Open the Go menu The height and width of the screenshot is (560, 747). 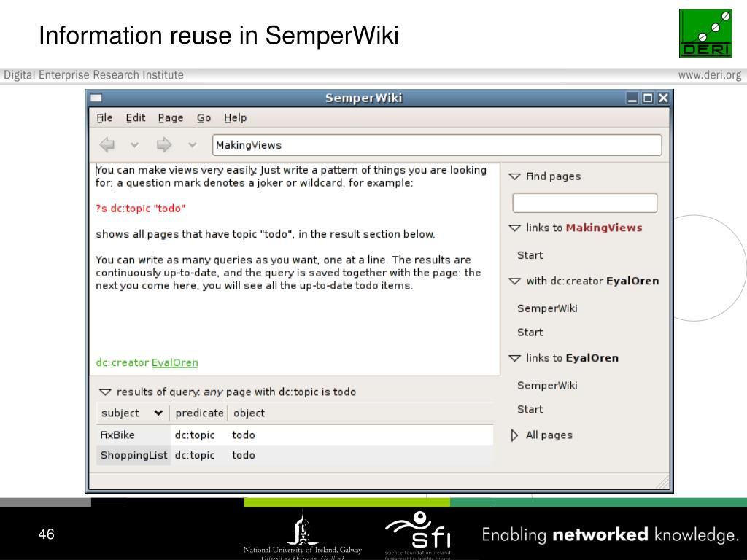(x=204, y=117)
